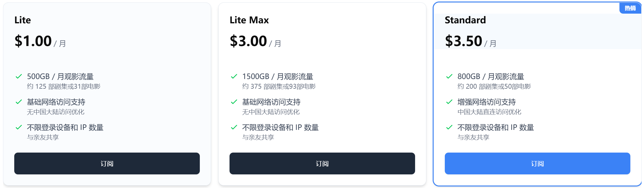644x188 pixels.
Task: Click the $3.50 price on the Standard card
Action: (464, 41)
